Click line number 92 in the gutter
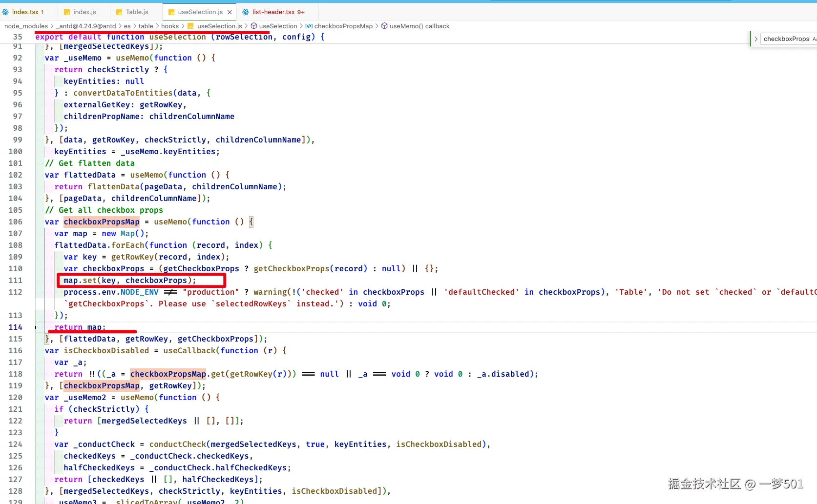 click(18, 58)
